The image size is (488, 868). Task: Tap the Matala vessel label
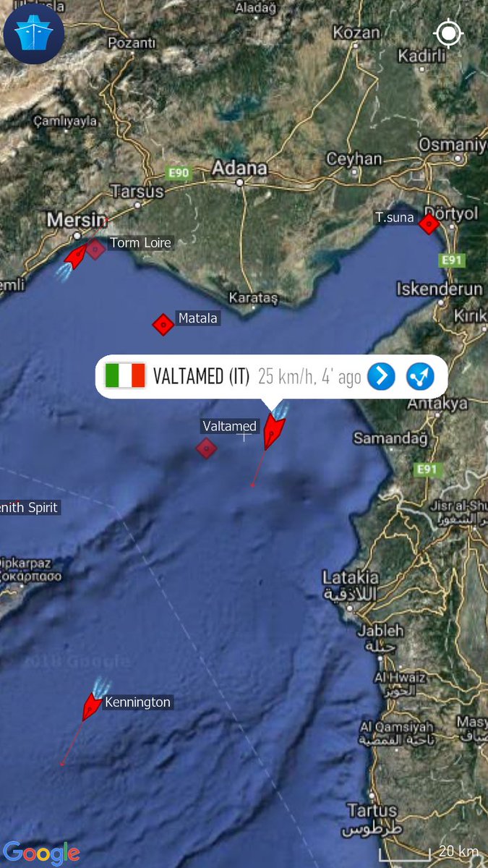[197, 318]
